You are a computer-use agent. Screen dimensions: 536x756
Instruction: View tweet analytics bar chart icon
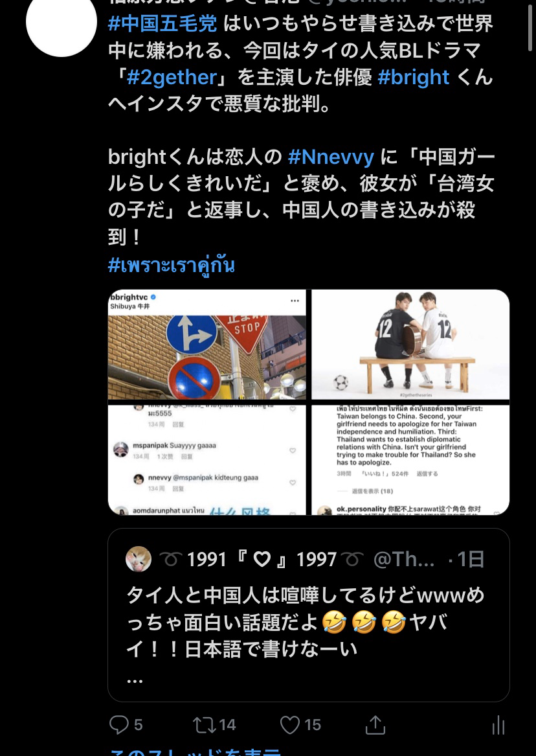click(498, 725)
